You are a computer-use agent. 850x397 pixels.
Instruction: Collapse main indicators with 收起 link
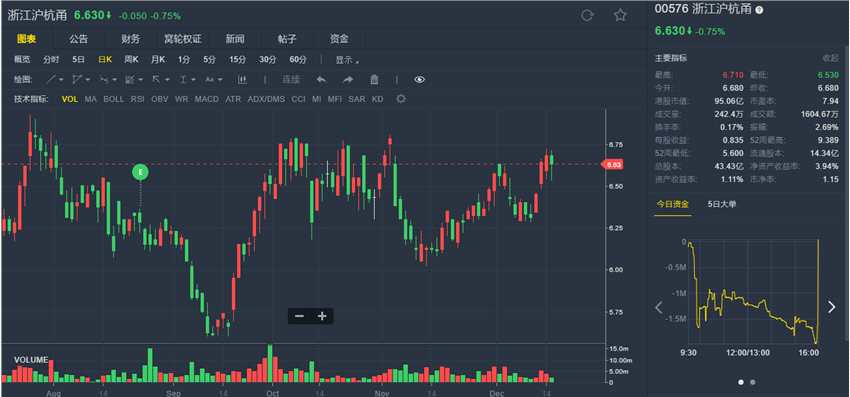click(830, 57)
